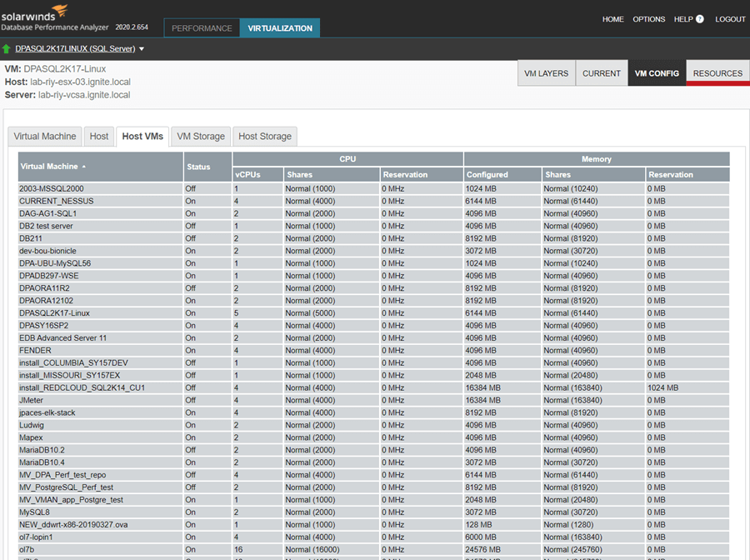Select the VIRTUALIZATION tab

(280, 28)
